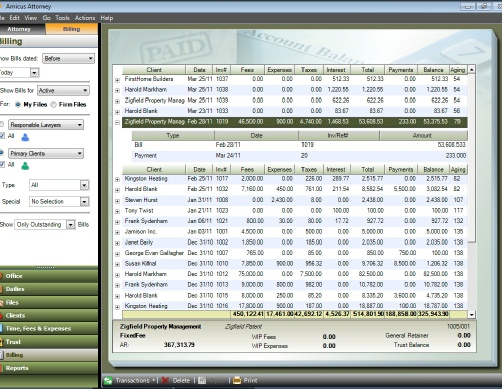Open the Show Bills dated Before dropdown
The width and height of the screenshot is (502, 389).
click(68, 58)
